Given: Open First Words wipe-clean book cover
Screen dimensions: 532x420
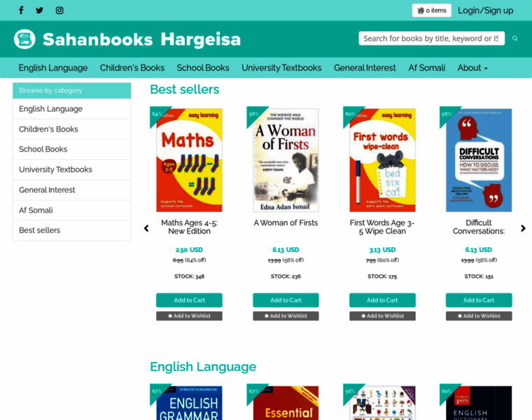Looking at the screenshot, I should [x=382, y=160].
